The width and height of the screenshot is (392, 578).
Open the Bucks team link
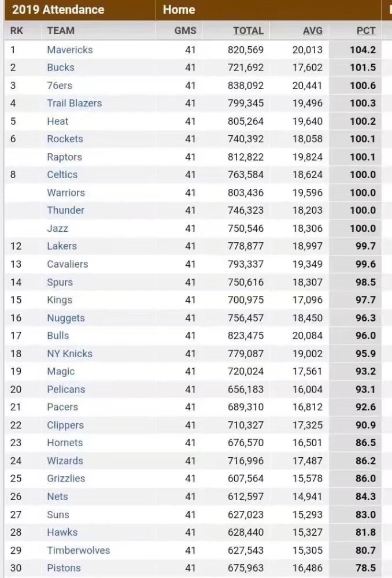pos(61,68)
